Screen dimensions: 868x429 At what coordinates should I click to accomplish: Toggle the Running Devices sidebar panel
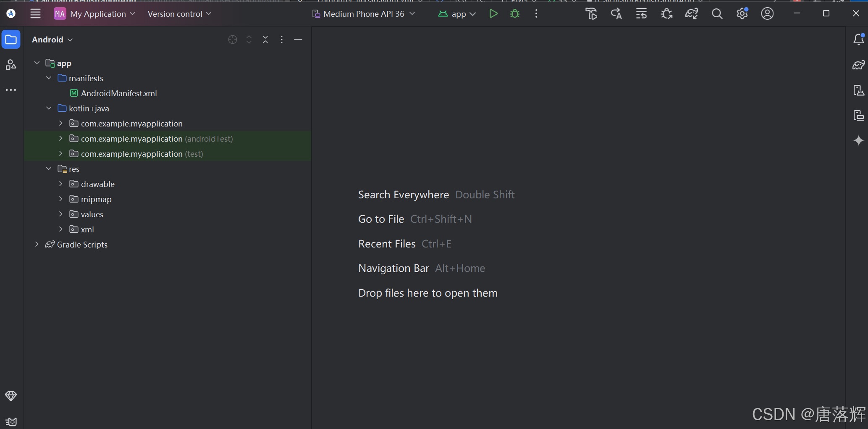859,116
